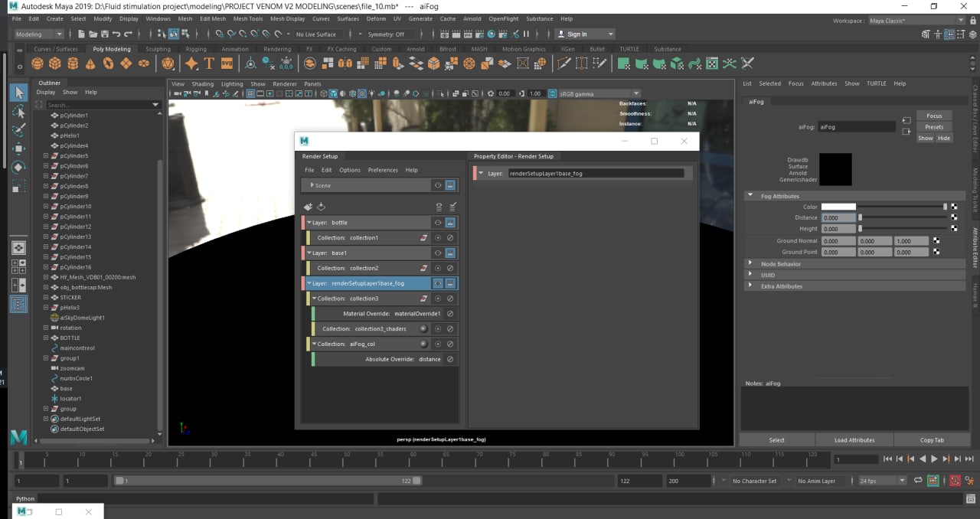Image resolution: width=980 pixels, height=519 pixels.
Task: Open the Edit Mesh menu
Action: [x=213, y=18]
